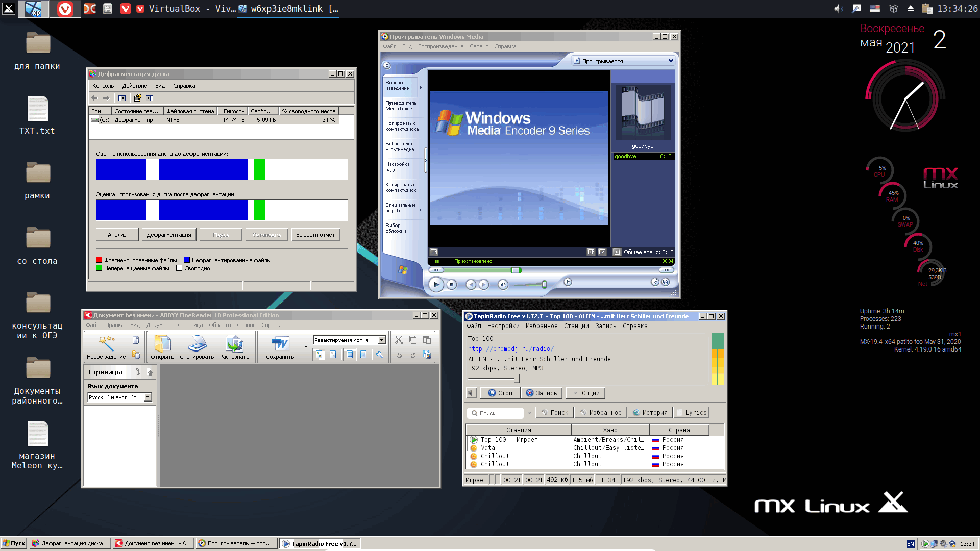Click the skin-chooser palette icon in Media Player
Screen dimensions: 980x551
point(655,282)
